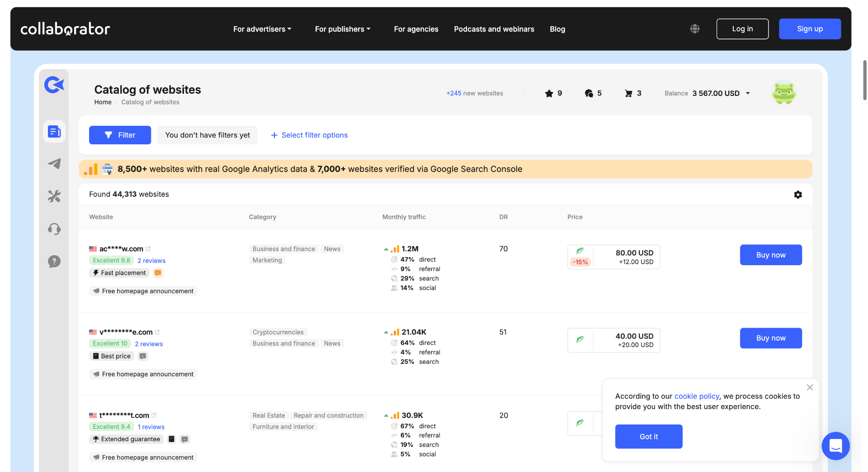868x472 pixels.
Task: Open external link icon for ac****w.com
Action: (148, 249)
